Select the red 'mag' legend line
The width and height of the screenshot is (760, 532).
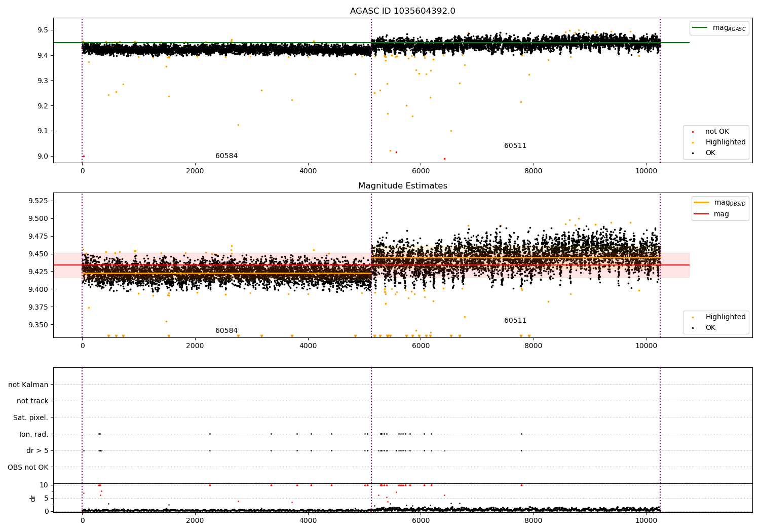click(702, 214)
